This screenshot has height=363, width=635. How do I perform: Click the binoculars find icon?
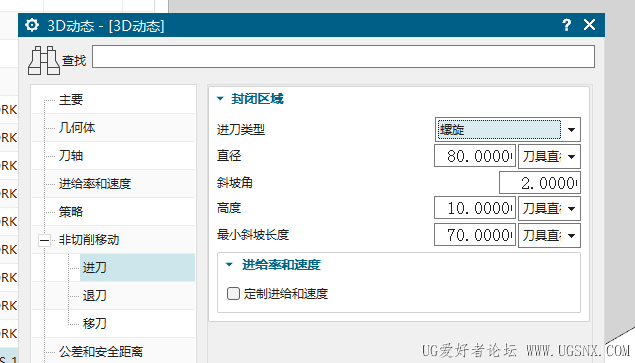pos(44,60)
